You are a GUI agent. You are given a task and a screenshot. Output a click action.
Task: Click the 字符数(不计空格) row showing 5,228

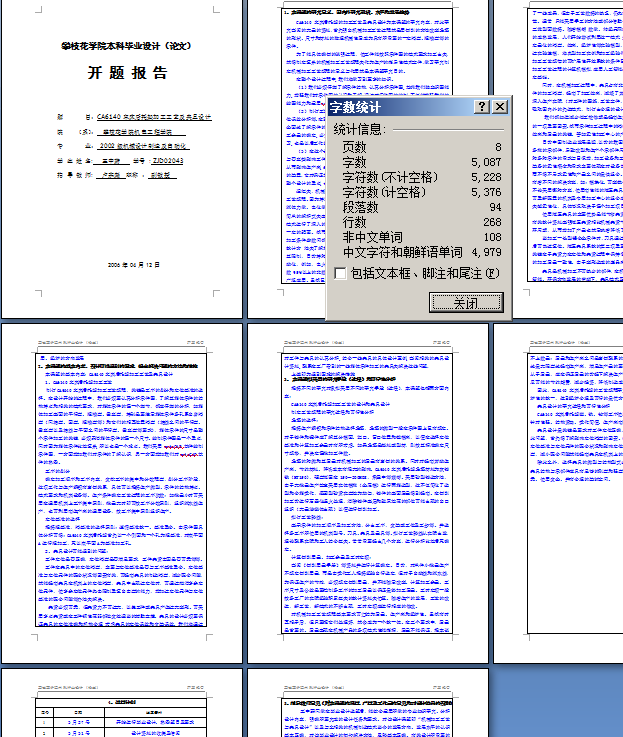point(422,177)
